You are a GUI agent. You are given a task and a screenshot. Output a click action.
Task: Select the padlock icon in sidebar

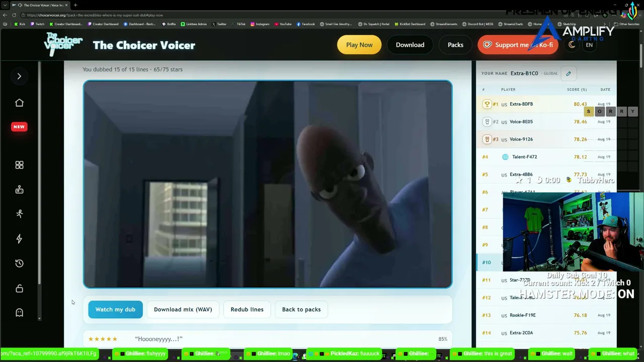click(x=19, y=288)
